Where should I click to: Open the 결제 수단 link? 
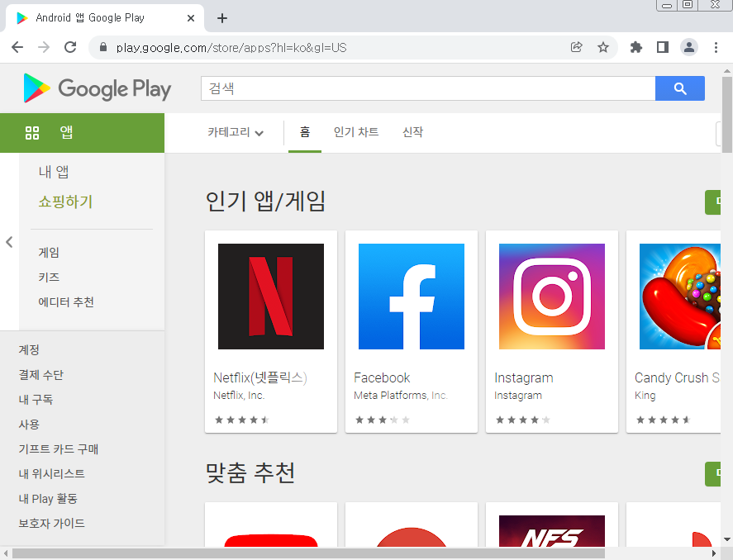[x=41, y=375]
